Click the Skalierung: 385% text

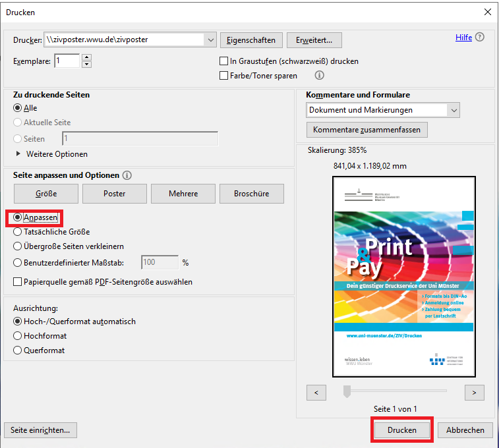pyautogui.click(x=337, y=150)
